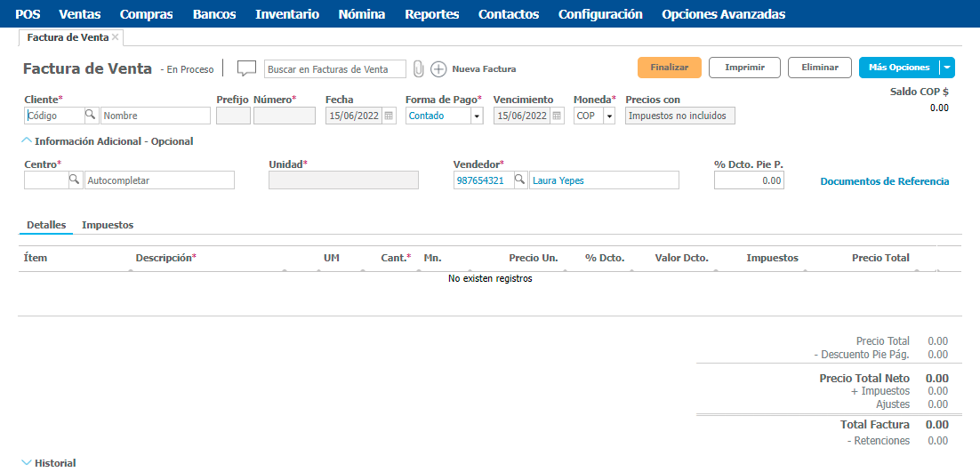This screenshot has height=472, width=980.
Task: Open the Vencimiento calendar picker icon
Action: tap(557, 116)
